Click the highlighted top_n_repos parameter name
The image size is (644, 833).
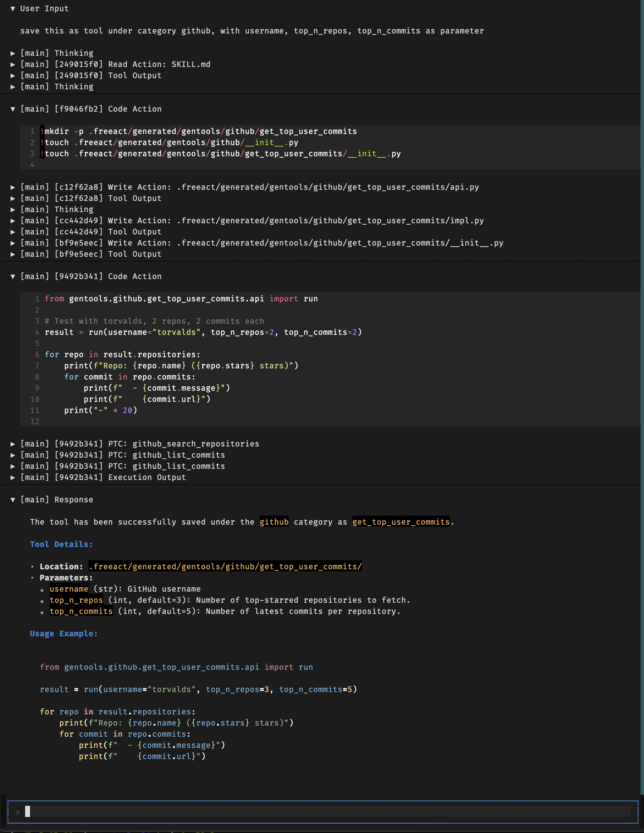[76, 600]
